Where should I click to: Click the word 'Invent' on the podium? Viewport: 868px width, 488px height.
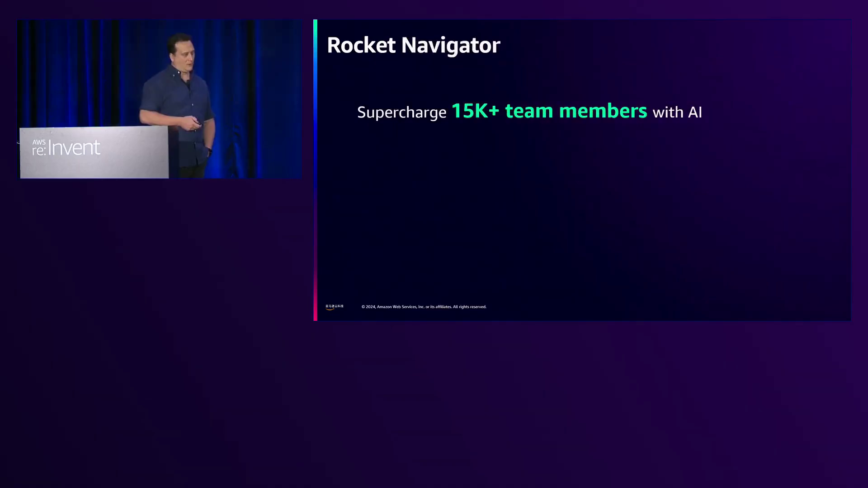(74, 148)
